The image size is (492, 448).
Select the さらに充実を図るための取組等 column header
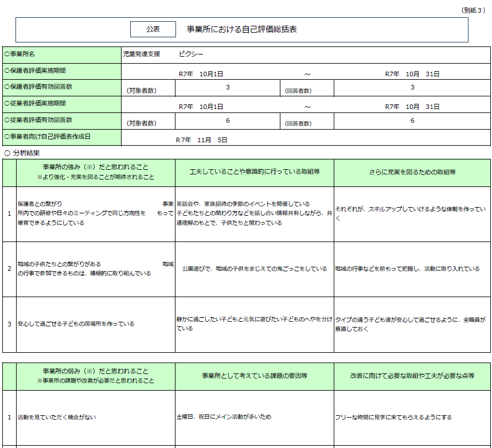tap(412, 172)
